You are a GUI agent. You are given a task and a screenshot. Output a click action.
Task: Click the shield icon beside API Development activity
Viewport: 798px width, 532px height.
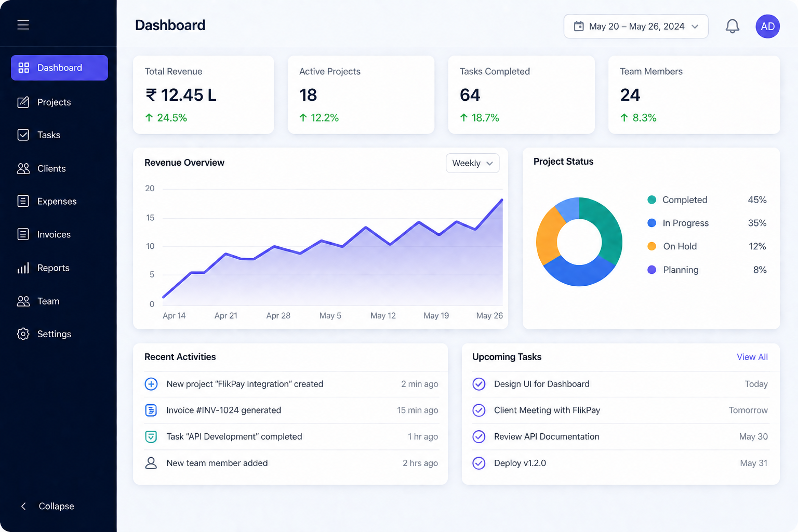tap(151, 437)
